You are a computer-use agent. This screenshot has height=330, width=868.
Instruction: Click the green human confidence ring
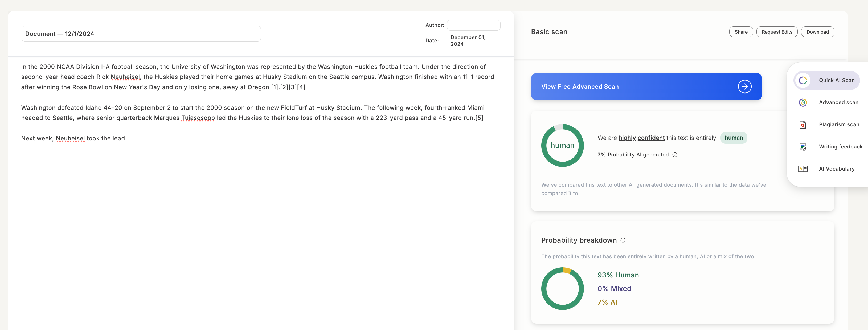click(562, 146)
